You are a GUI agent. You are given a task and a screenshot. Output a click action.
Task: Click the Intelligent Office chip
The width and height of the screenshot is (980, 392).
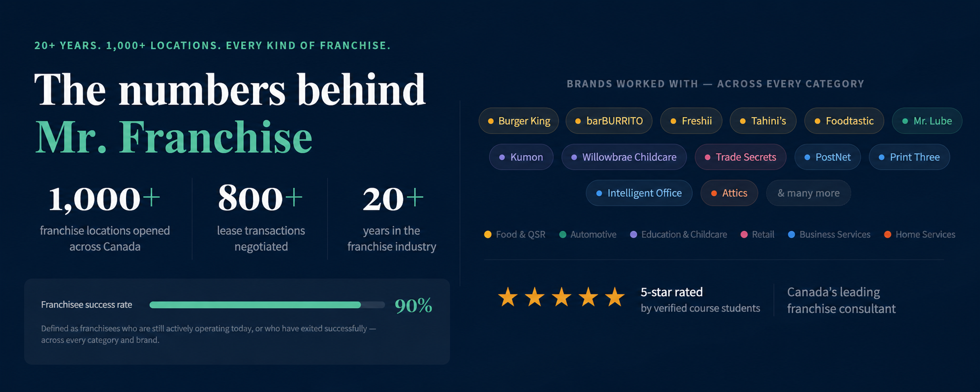click(639, 193)
